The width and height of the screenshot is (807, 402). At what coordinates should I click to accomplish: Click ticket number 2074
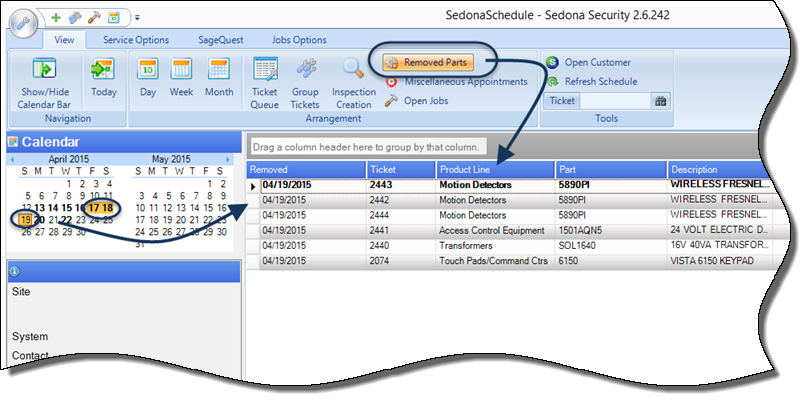point(379,261)
